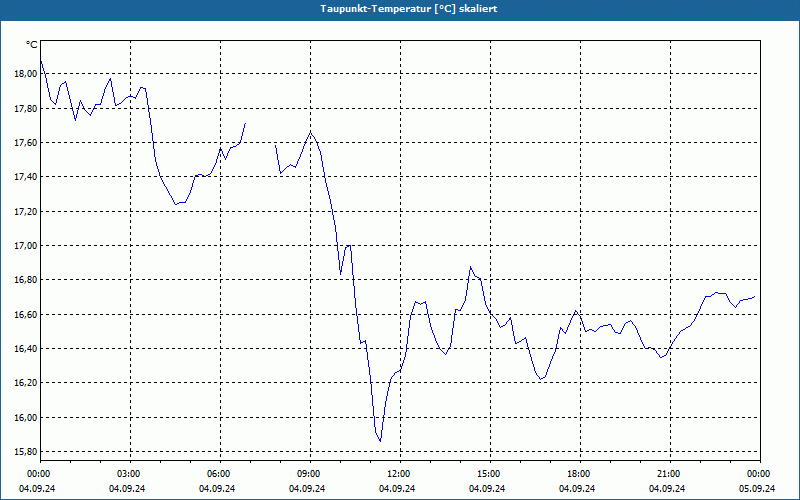Select the '17,40' y-axis value
800x500 pixels.
tap(27, 177)
